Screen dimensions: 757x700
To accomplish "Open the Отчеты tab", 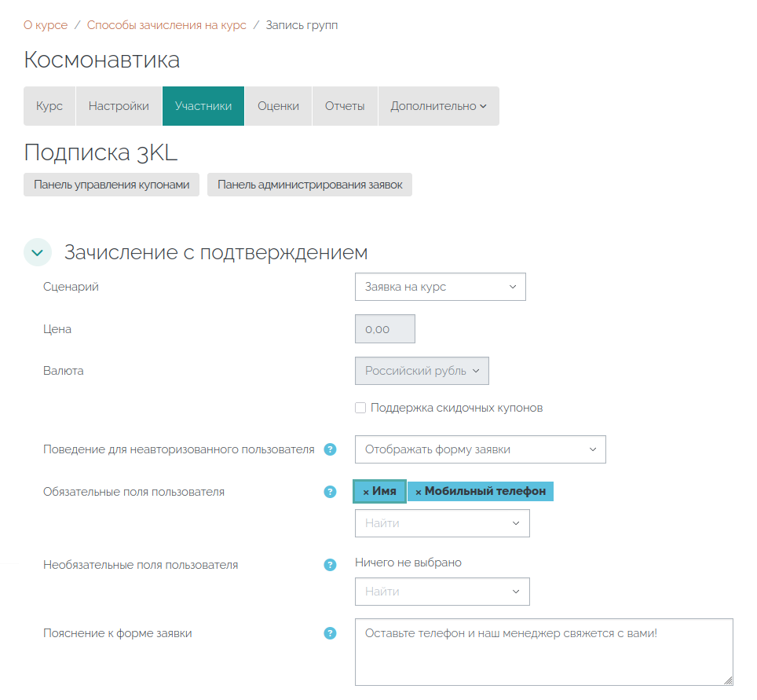I will [345, 106].
